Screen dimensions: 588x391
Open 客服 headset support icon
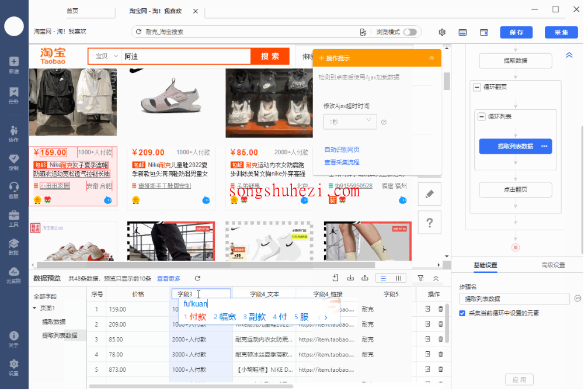[x=14, y=186]
